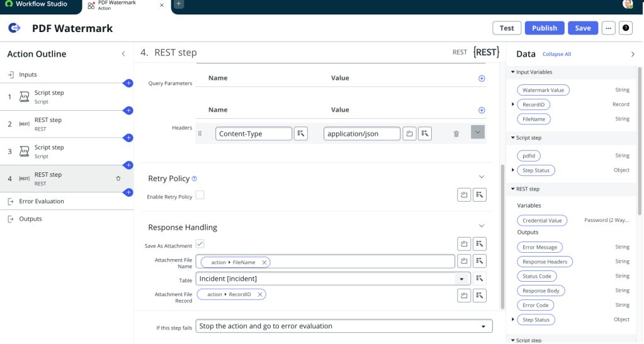644x344 pixels.
Task: Add a new Headers row
Action: tap(482, 110)
